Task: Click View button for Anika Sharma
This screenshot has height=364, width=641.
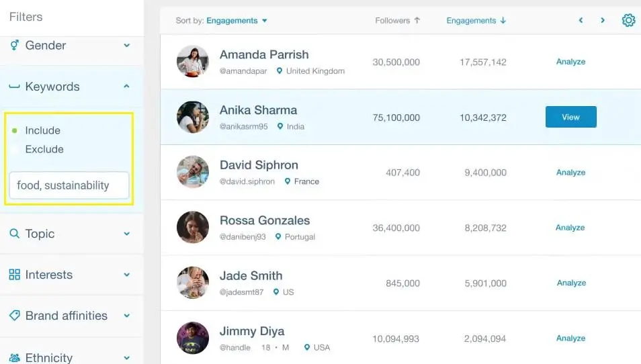Action: click(x=570, y=117)
